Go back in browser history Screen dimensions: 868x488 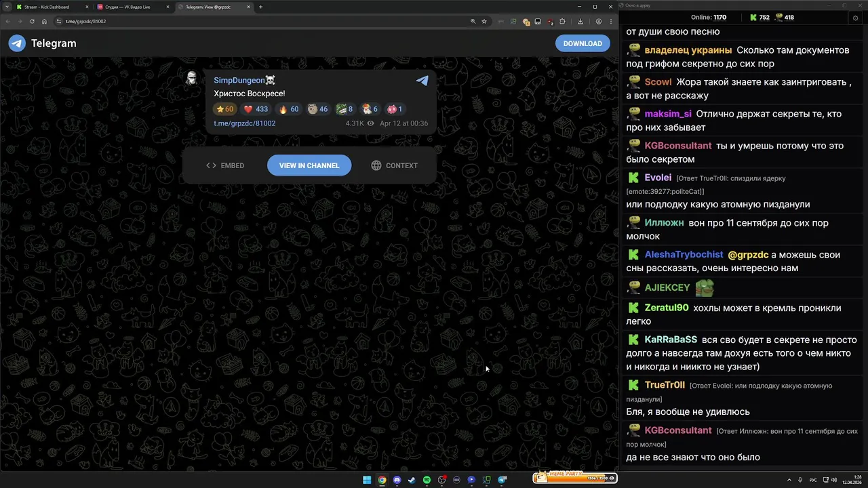7,21
